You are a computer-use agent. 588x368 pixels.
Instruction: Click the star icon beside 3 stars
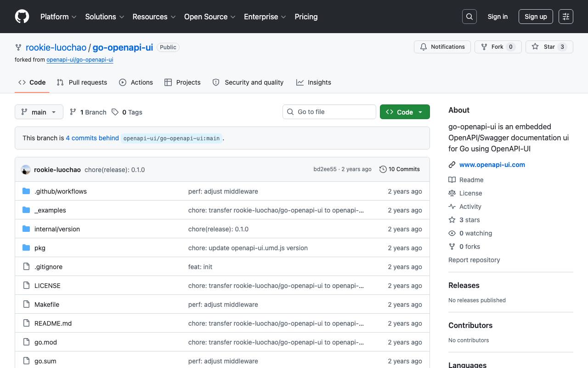(x=452, y=220)
